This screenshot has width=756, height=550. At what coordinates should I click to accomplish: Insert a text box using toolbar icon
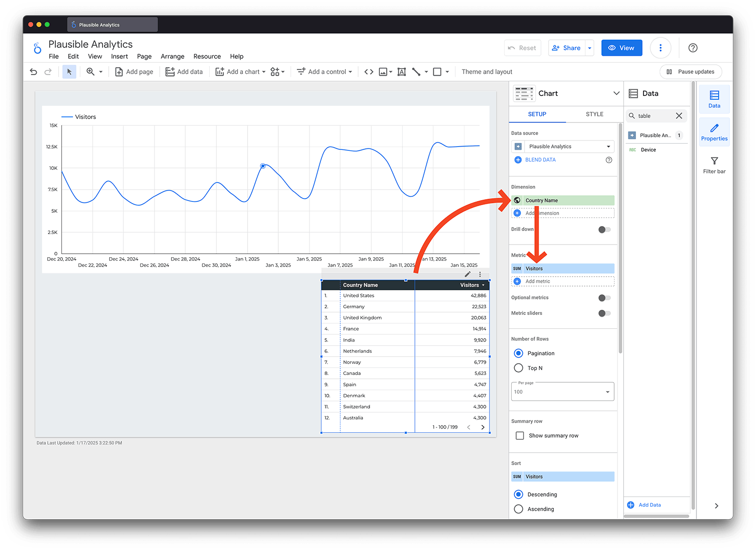402,72
